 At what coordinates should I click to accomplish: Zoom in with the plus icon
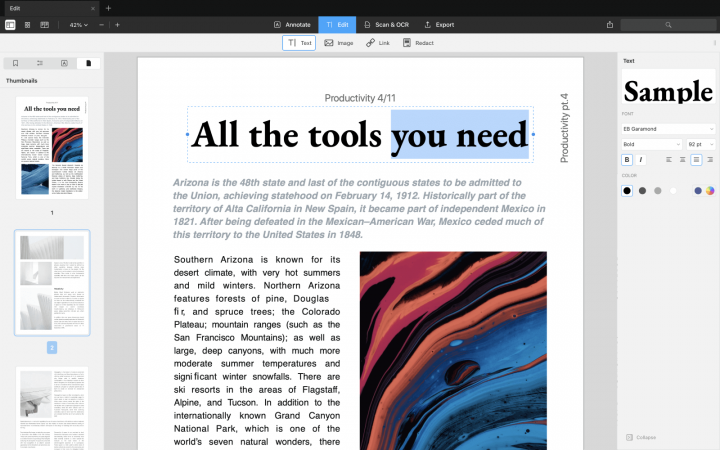(x=118, y=25)
